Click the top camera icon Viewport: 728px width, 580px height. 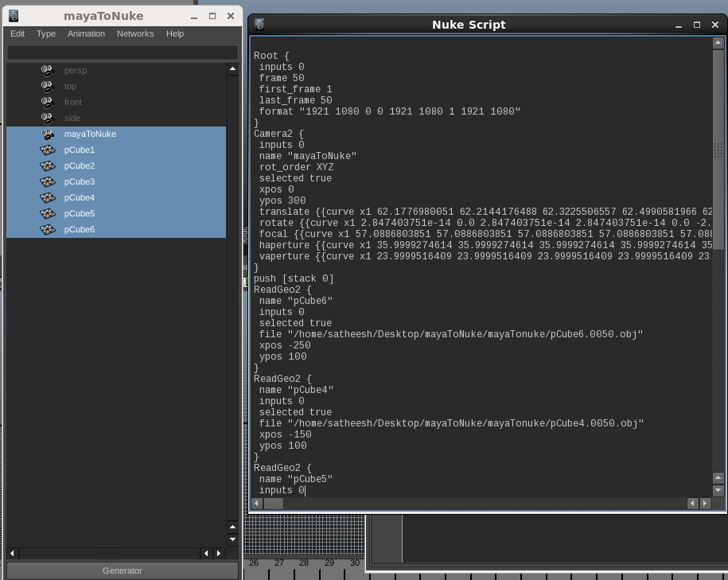(48, 87)
